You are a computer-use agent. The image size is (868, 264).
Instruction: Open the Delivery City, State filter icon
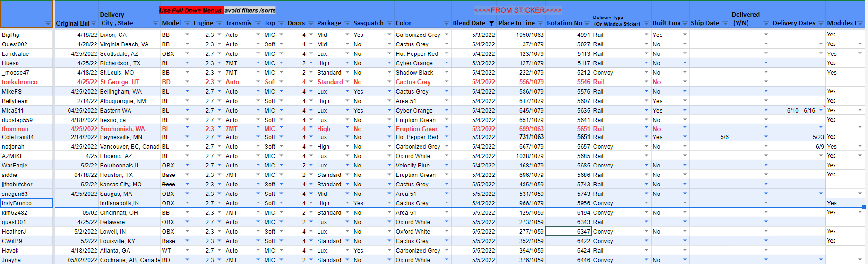click(x=155, y=23)
